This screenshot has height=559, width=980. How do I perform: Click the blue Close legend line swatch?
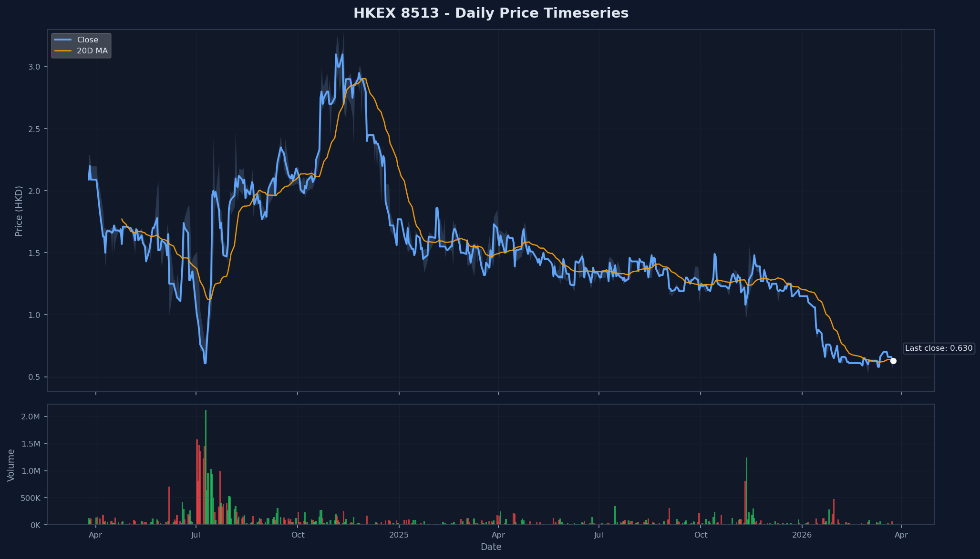tap(63, 40)
